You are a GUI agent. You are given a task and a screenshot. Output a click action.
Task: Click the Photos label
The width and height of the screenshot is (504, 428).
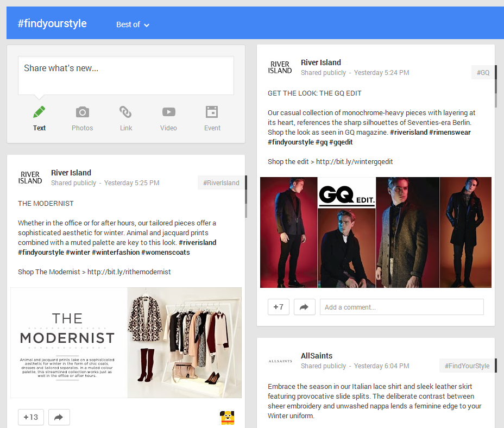coord(83,128)
